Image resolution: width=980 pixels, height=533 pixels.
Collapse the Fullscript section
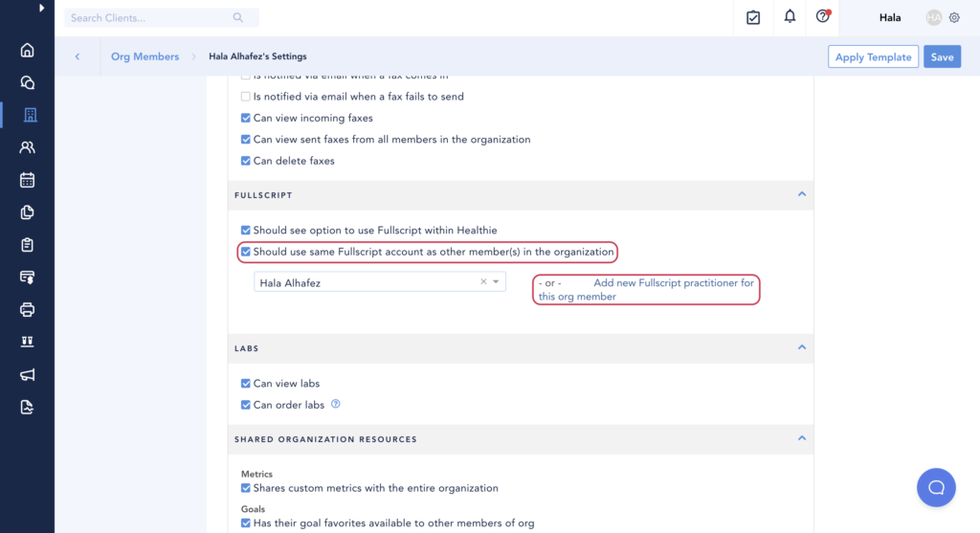802,194
